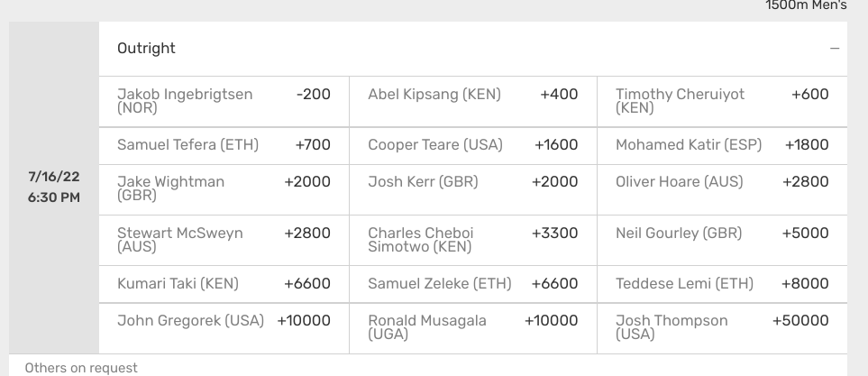Viewport: 868px width, 376px height.
Task: Collapse the Outright section with minus icon
Action: 835,49
